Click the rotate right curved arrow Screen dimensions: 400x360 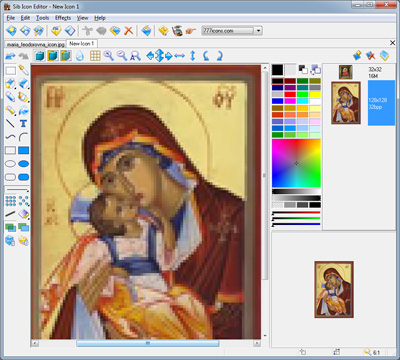(x=219, y=56)
